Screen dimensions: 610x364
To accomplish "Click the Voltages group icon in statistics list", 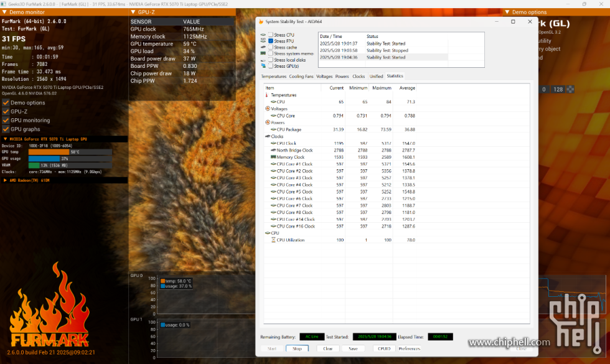I will 268,109.
